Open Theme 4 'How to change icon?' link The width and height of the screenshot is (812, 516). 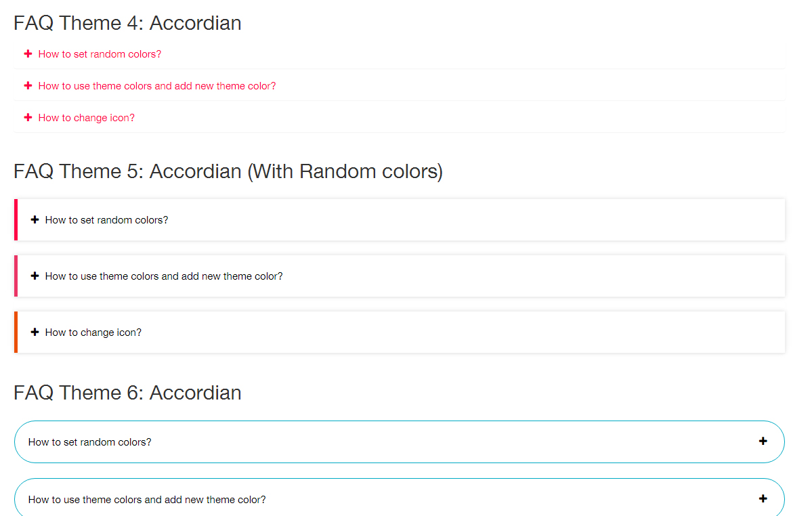pos(87,118)
